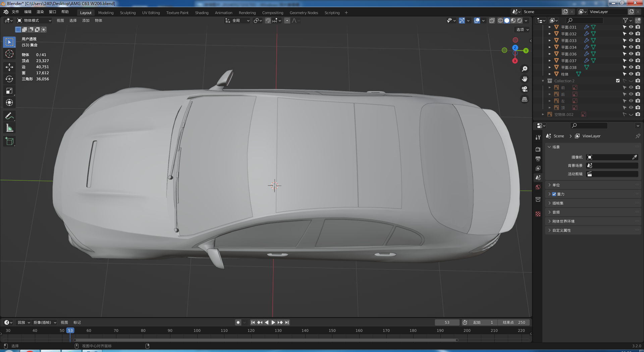Expand the 刚体世界环境 panel
The width and height of the screenshot is (644, 352).
point(563,221)
